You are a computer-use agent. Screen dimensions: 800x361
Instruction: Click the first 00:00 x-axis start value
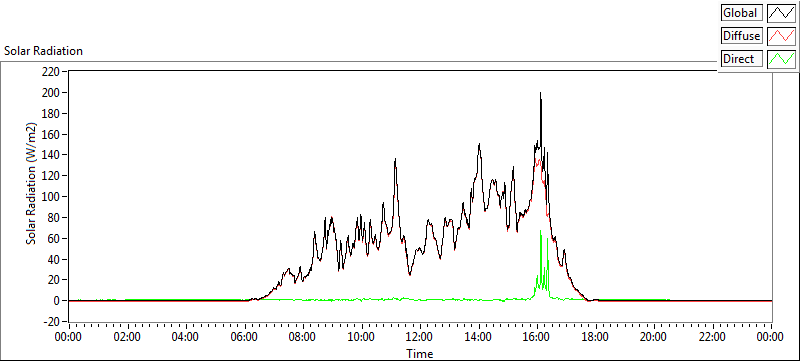(69, 337)
